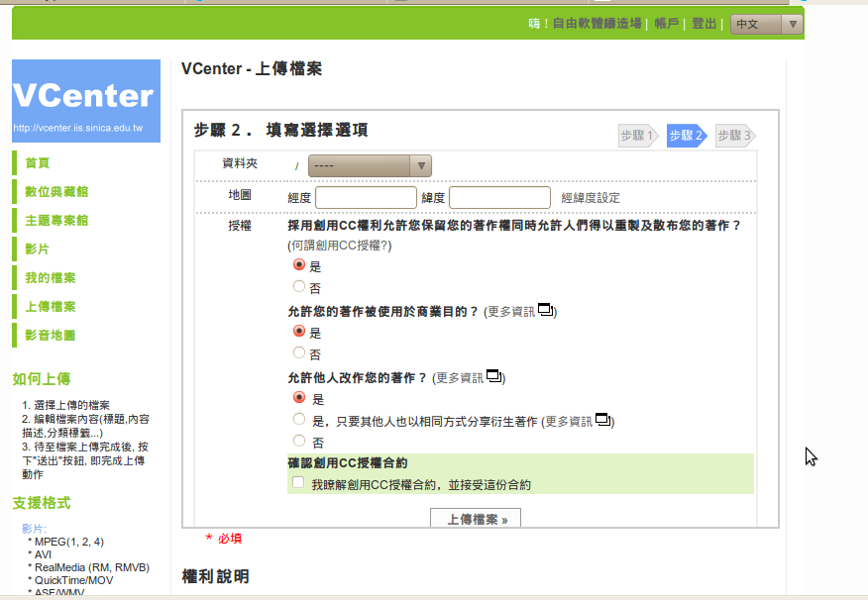Screen dimensions: 868x600
Task: Click the 權利說明 heading
Action: tap(215, 577)
